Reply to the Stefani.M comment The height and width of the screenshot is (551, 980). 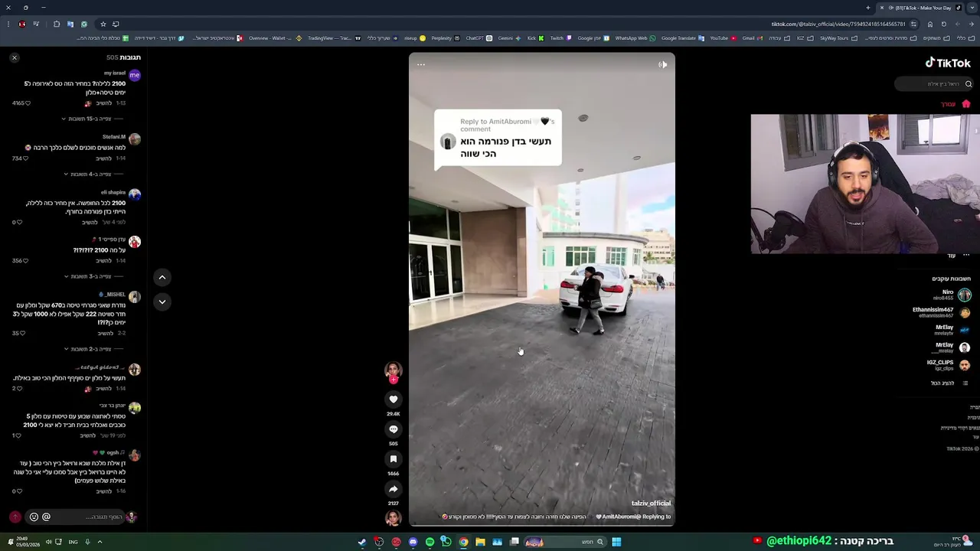103,158
